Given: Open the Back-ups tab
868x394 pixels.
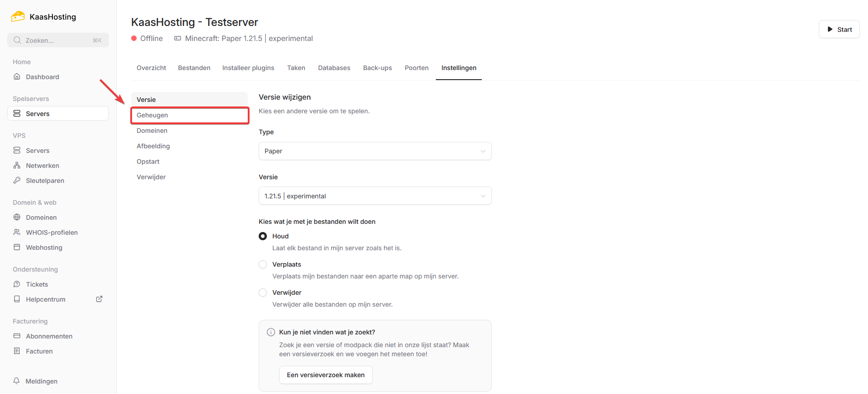Looking at the screenshot, I should [x=377, y=68].
